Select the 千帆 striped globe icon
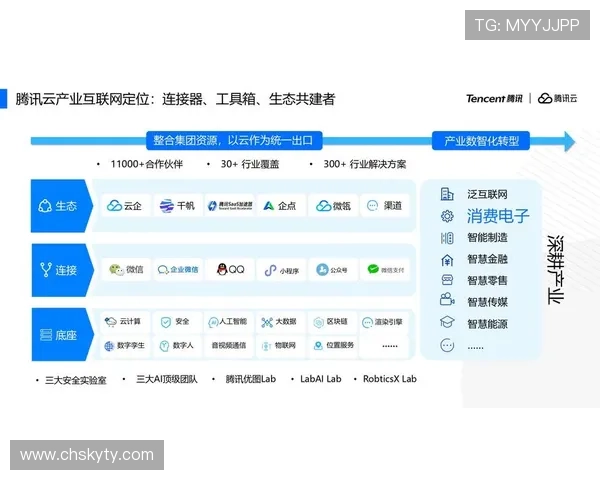 click(x=167, y=206)
